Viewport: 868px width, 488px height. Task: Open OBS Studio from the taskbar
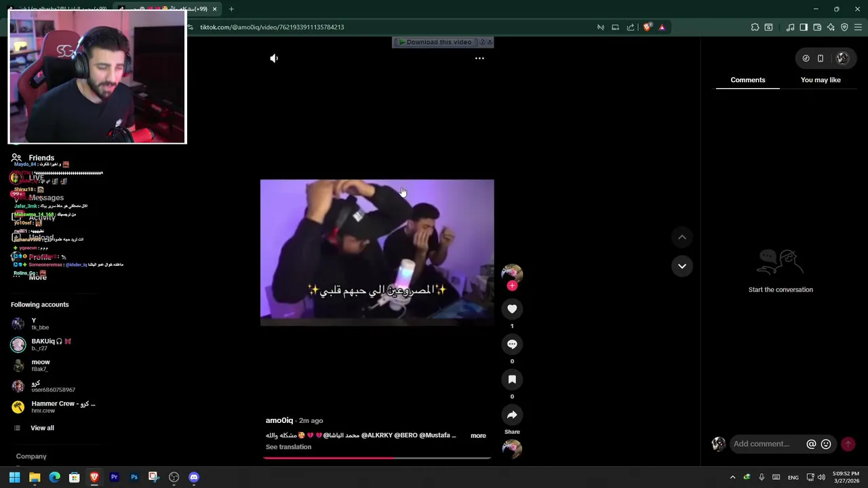coord(174,477)
